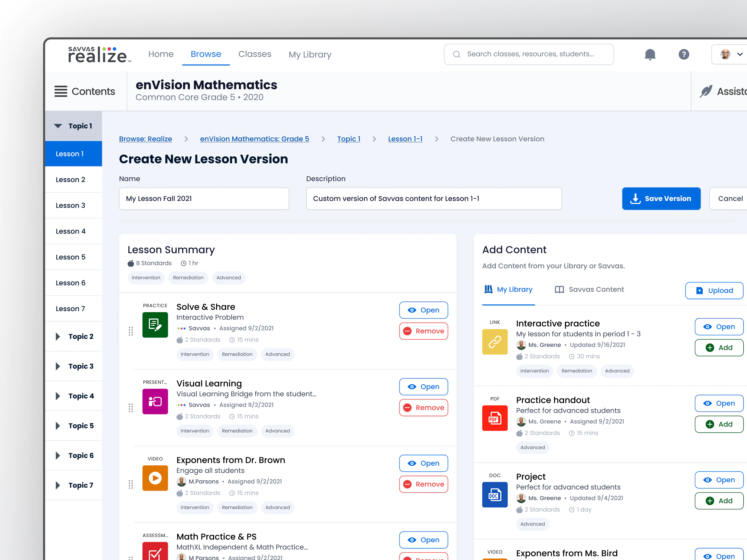This screenshot has height=560, width=747.
Task: Click the Contents hamburger menu icon
Action: (61, 92)
